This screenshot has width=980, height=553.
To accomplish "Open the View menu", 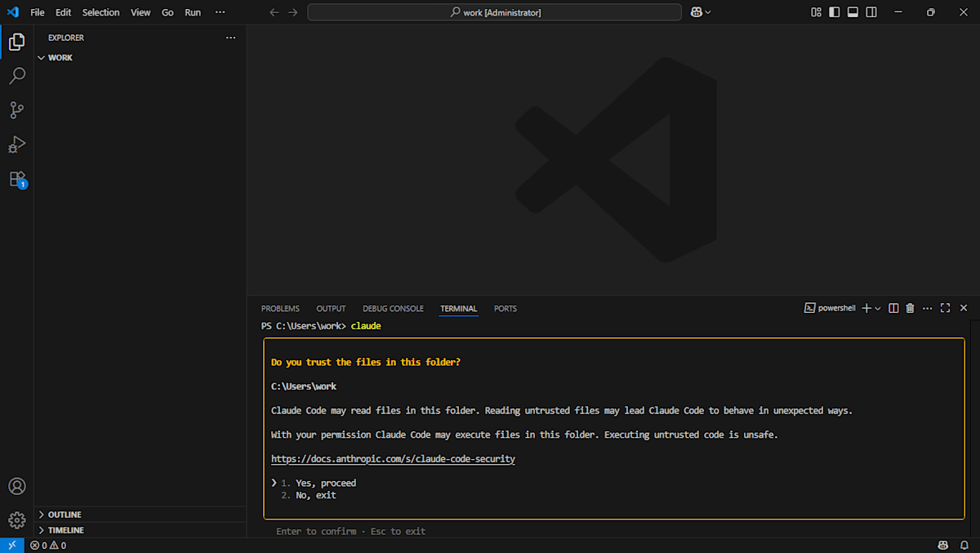I will [x=140, y=12].
